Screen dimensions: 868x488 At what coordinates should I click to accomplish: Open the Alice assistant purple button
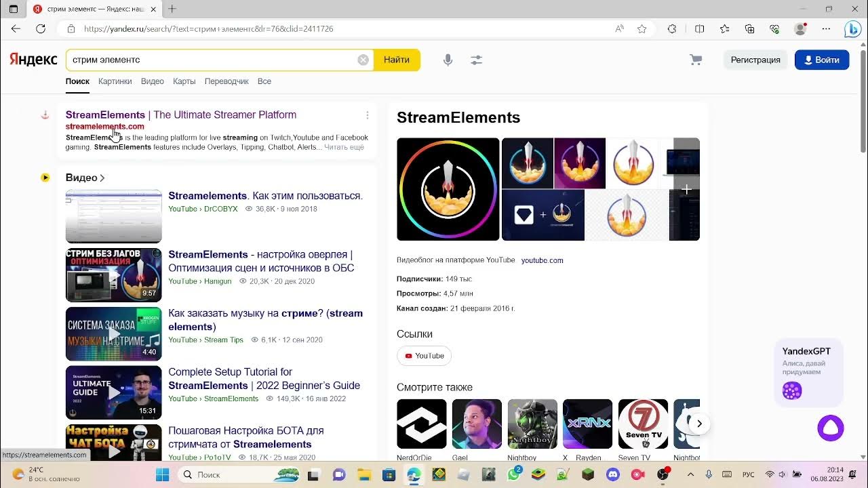click(x=831, y=428)
